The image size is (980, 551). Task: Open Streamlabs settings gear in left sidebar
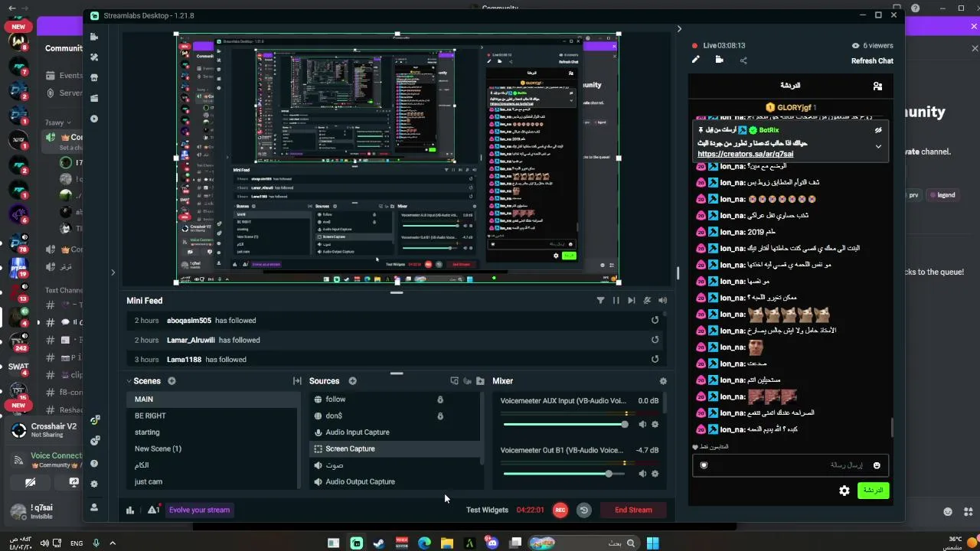click(94, 484)
